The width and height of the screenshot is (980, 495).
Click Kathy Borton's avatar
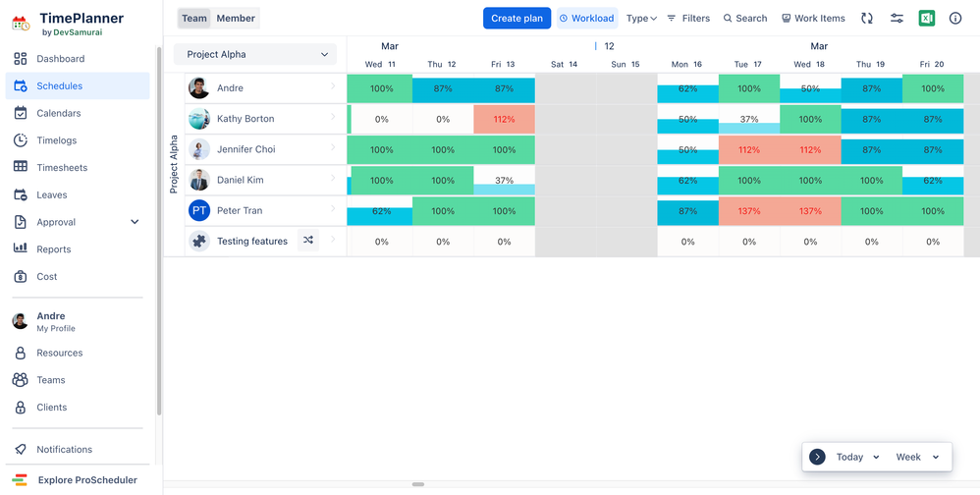[199, 119]
